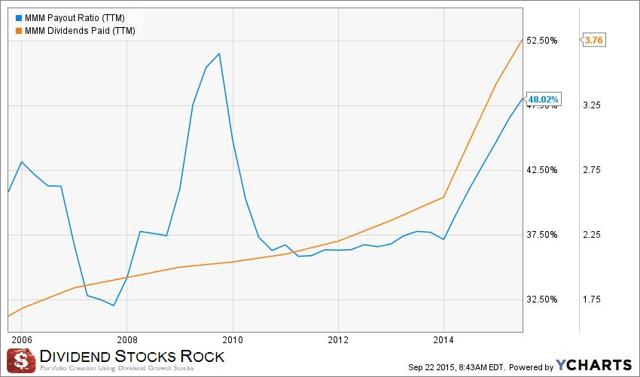This screenshot has height=377, width=640.
Task: Click the YCHARTS logo
Action: (x=593, y=365)
